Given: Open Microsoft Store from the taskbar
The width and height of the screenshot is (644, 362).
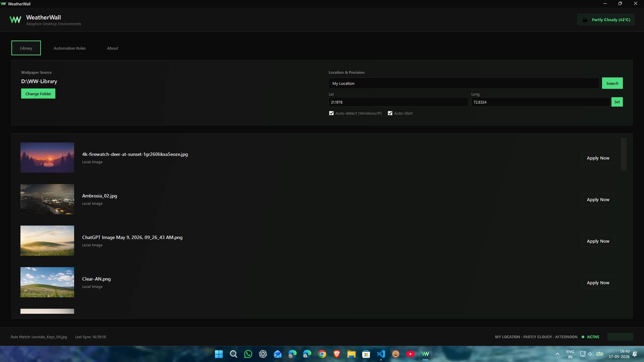Looking at the screenshot, I should coord(366,354).
